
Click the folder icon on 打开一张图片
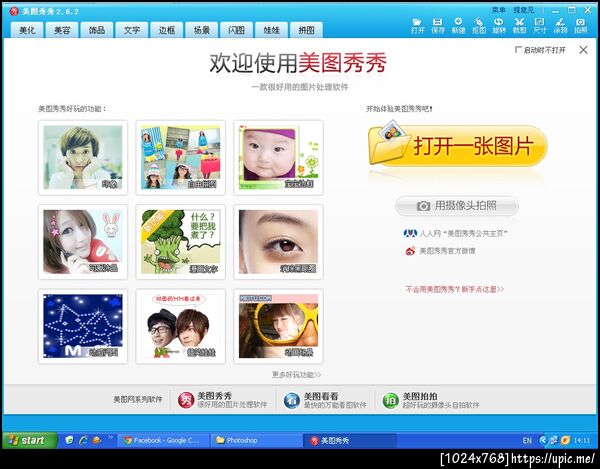tap(388, 143)
